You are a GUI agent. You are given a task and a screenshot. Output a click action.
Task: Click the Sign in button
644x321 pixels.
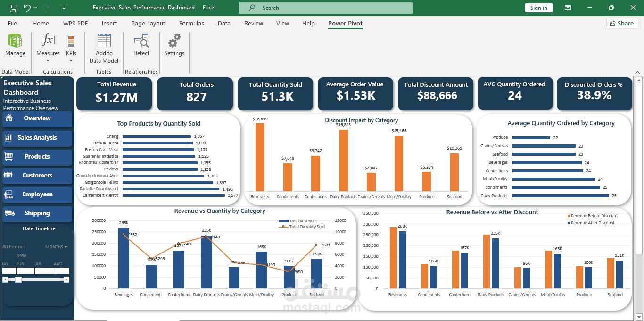point(538,8)
